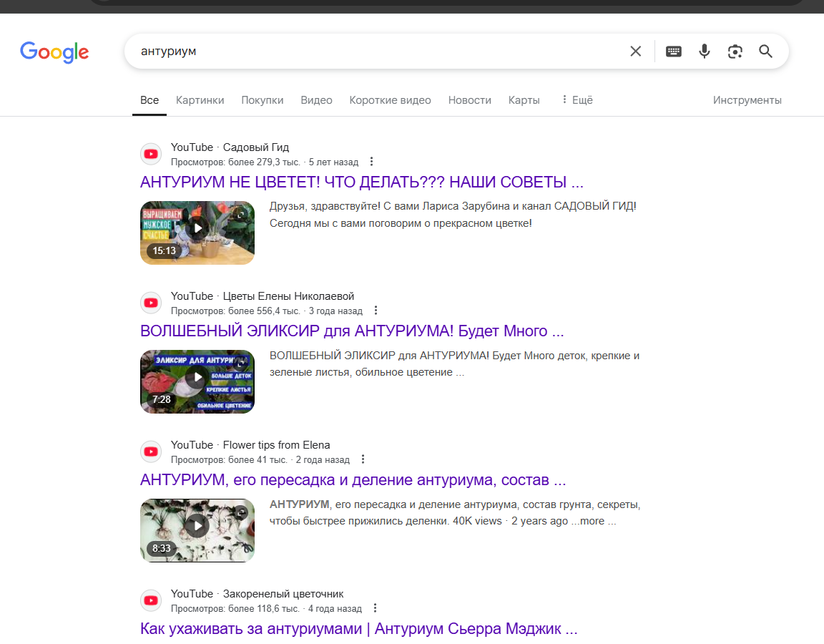
Task: Open link АНТУРИУМ НЕ ЦВЕТЕТ! ЧТО ДЕЛАТЬ???
Action: click(x=361, y=182)
